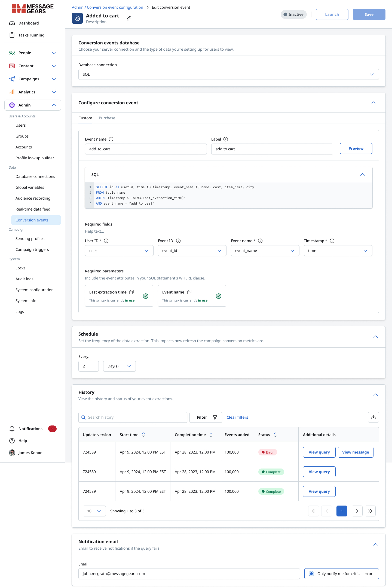The image size is (392, 587).
Task: Click the info icon beside User ID
Action: pos(106,241)
